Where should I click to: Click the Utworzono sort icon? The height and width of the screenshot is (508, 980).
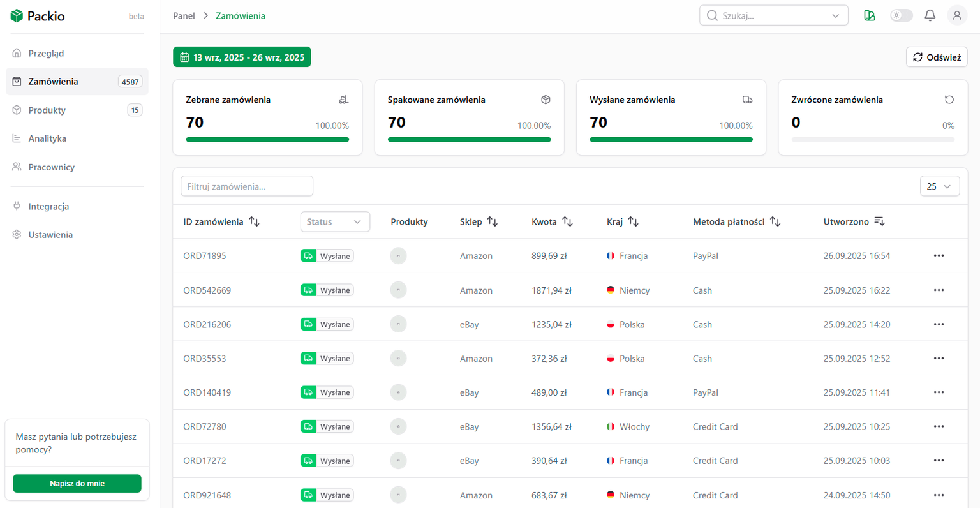pos(879,221)
